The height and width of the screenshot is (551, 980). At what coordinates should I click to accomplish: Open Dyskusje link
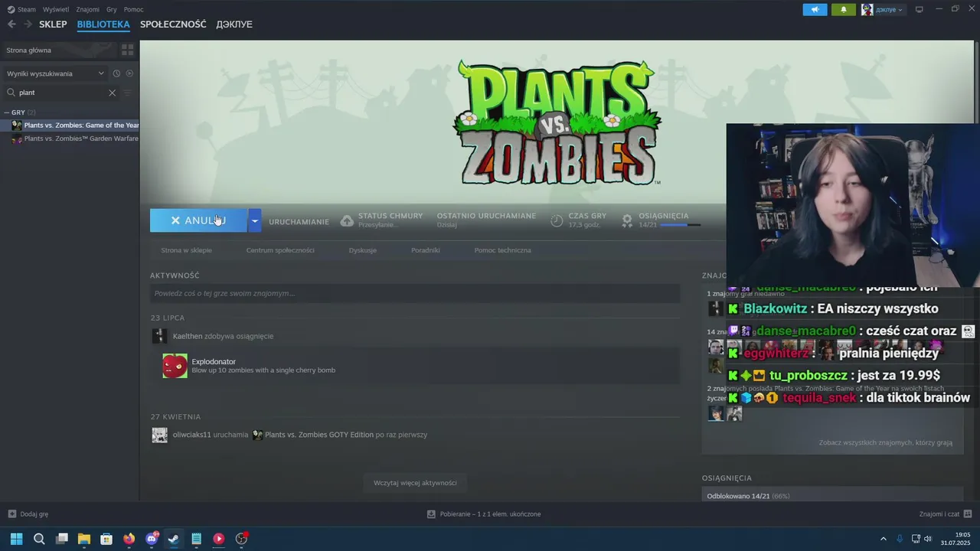click(x=363, y=250)
